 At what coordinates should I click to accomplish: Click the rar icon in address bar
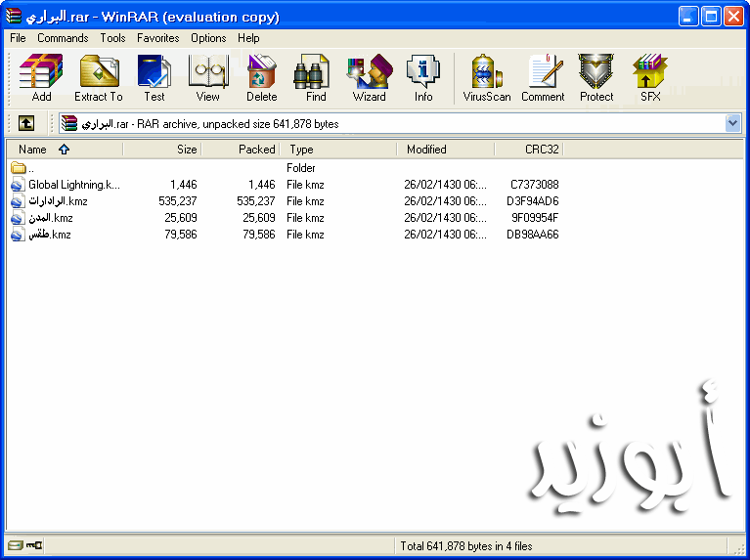69,123
